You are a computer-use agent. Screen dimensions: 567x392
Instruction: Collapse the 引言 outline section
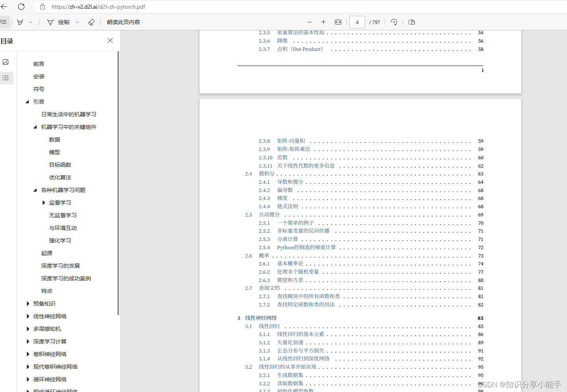[27, 102]
